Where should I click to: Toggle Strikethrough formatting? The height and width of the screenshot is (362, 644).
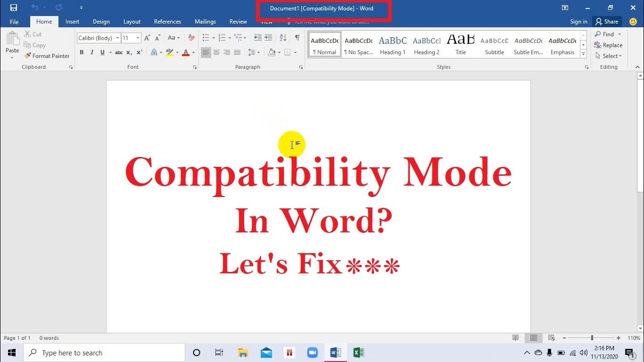coord(119,52)
